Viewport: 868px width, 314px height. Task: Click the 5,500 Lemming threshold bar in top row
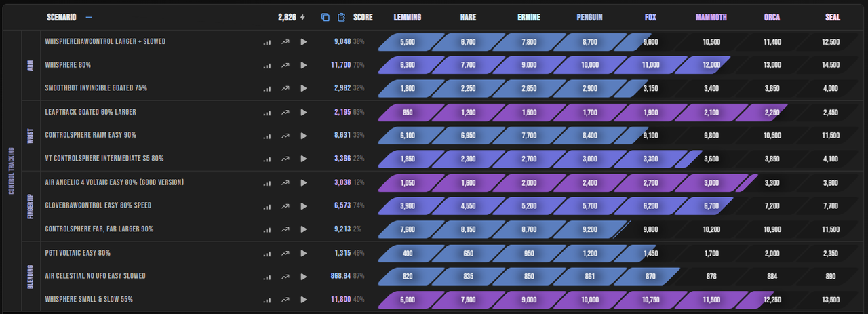coord(407,42)
